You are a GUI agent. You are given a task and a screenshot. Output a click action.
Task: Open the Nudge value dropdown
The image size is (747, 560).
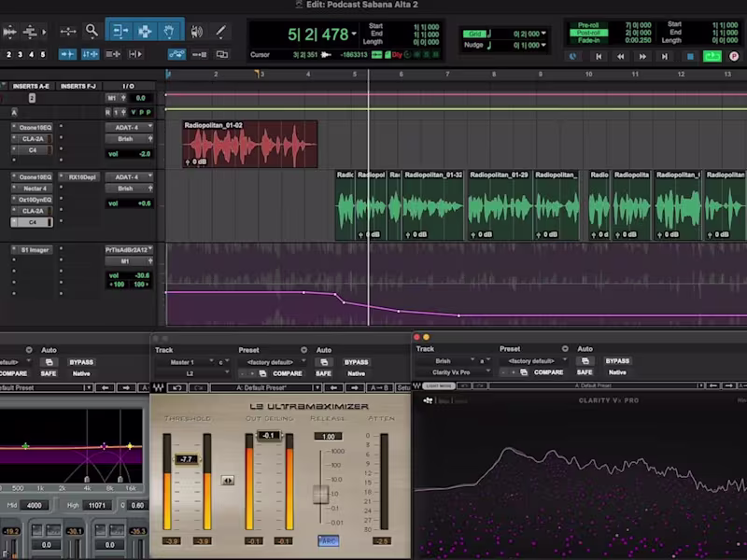(543, 45)
